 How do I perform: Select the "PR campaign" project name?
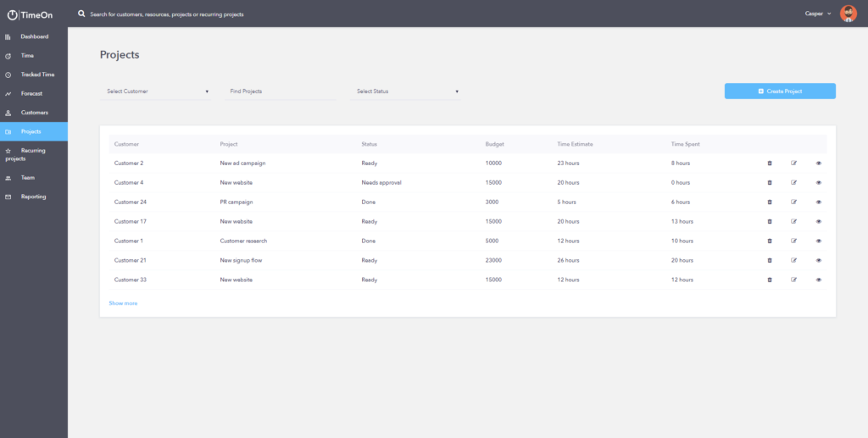pyautogui.click(x=236, y=202)
